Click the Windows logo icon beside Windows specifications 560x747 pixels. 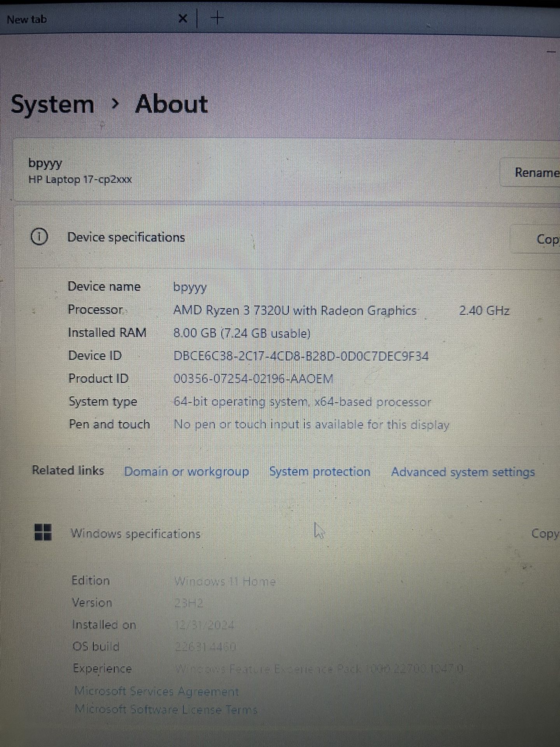pos(43,532)
